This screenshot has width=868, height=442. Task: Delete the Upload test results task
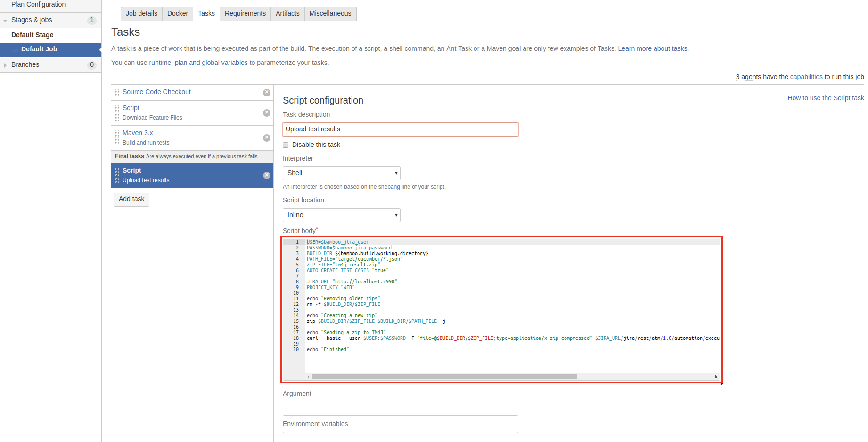(x=267, y=176)
